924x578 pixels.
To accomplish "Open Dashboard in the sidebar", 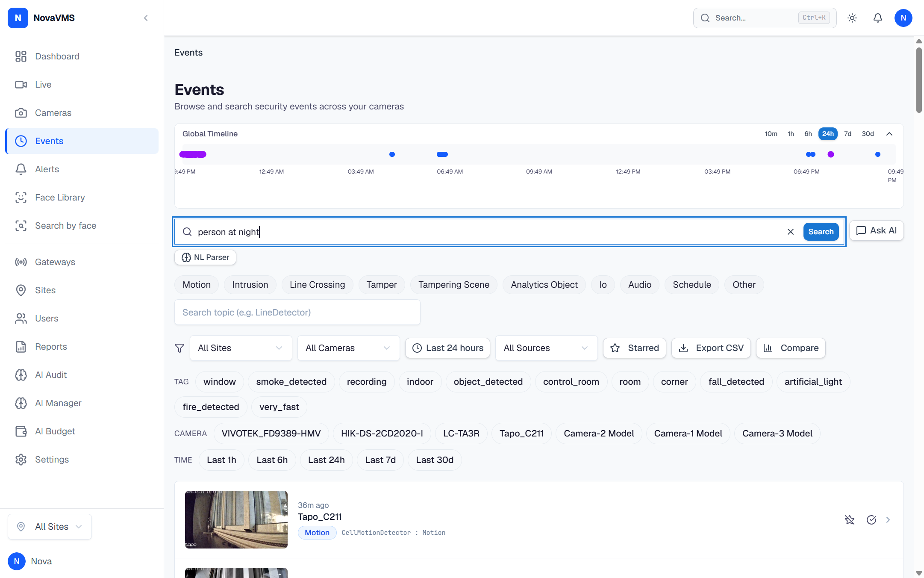I will click(82, 56).
